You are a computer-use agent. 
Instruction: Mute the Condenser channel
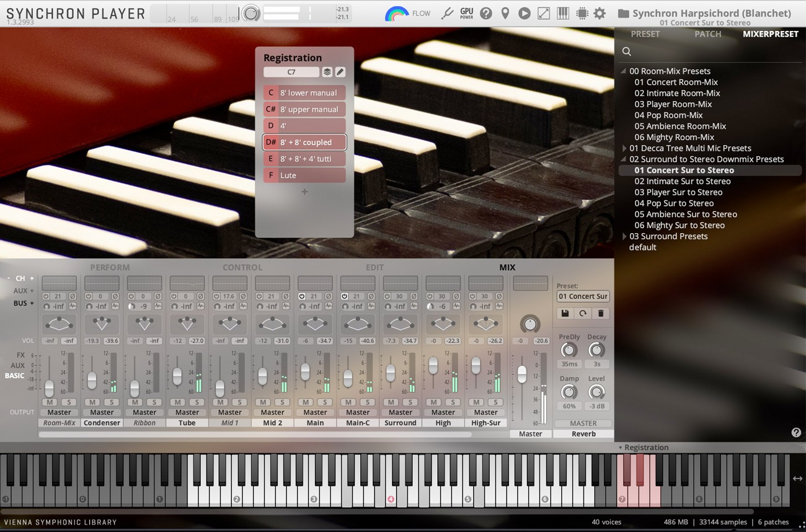pyautogui.click(x=92, y=402)
